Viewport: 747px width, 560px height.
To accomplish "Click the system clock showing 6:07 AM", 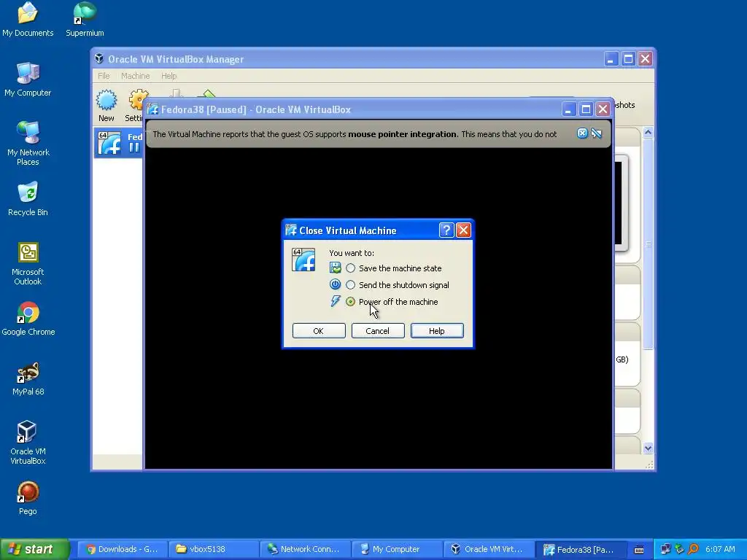I will (x=720, y=549).
